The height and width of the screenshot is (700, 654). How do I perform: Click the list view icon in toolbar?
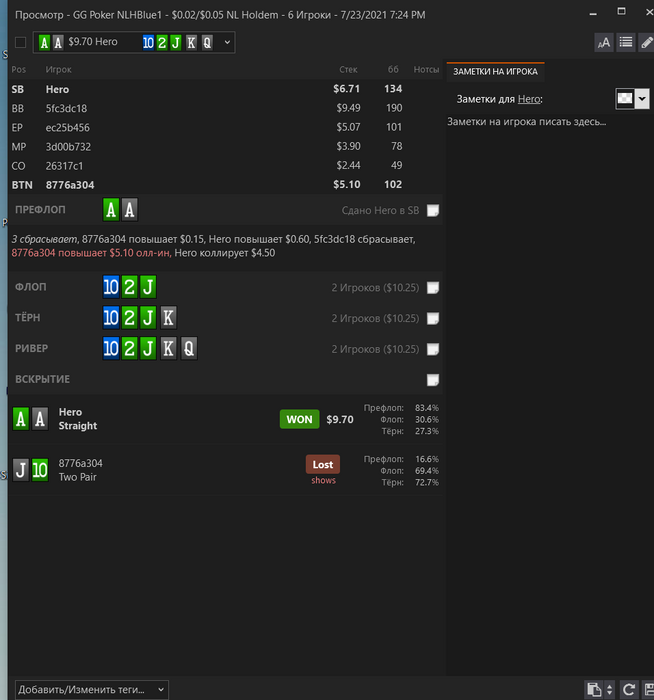click(625, 42)
